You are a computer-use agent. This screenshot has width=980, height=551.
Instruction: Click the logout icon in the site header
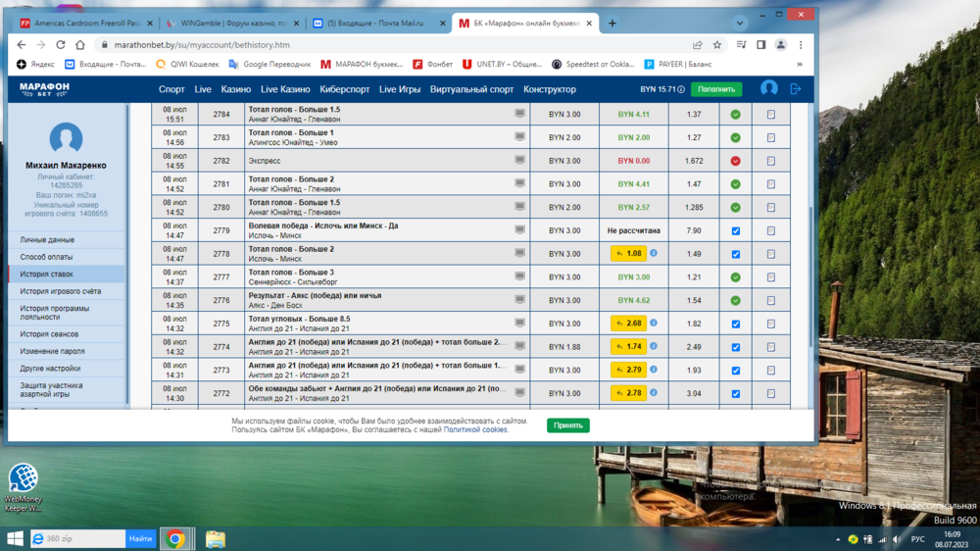pyautogui.click(x=796, y=88)
